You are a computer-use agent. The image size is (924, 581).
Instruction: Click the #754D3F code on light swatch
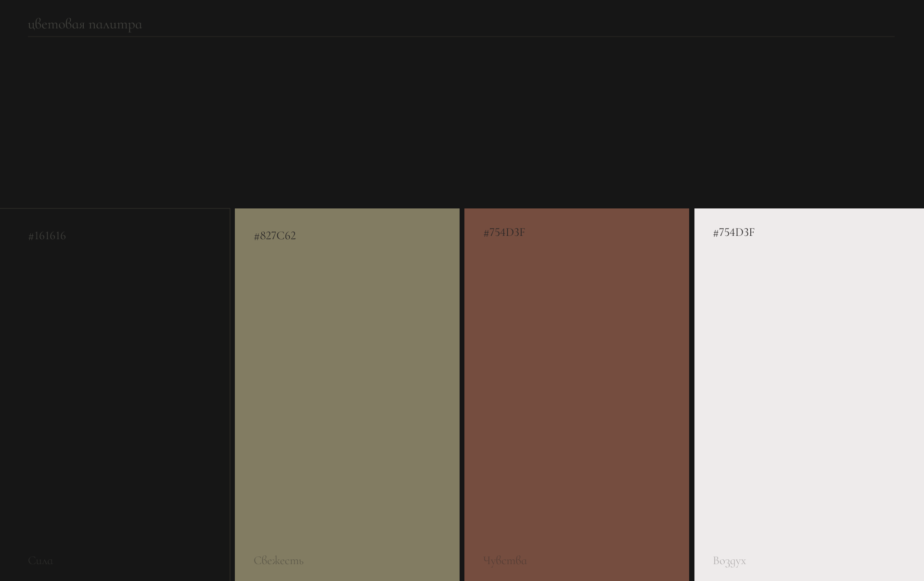tap(734, 232)
